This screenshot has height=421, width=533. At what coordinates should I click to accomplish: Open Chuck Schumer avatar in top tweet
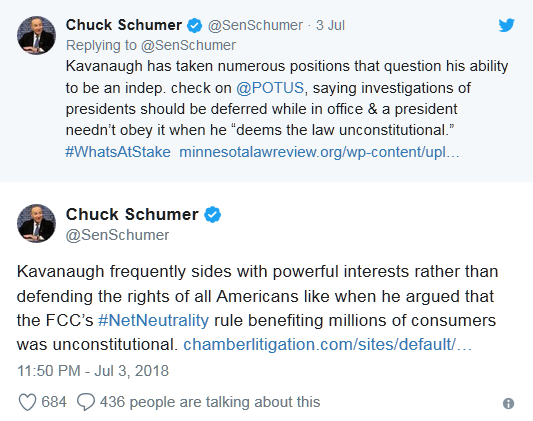pyautogui.click(x=36, y=35)
